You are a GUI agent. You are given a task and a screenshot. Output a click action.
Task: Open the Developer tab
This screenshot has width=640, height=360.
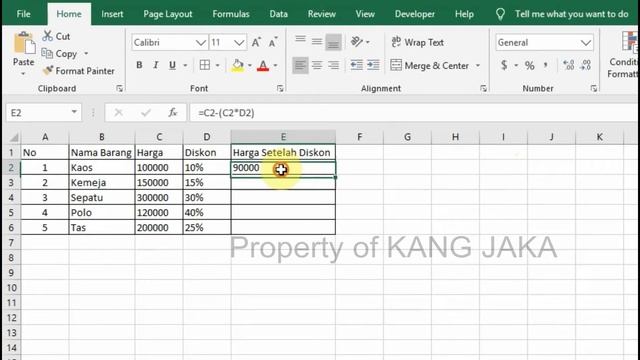click(x=415, y=14)
